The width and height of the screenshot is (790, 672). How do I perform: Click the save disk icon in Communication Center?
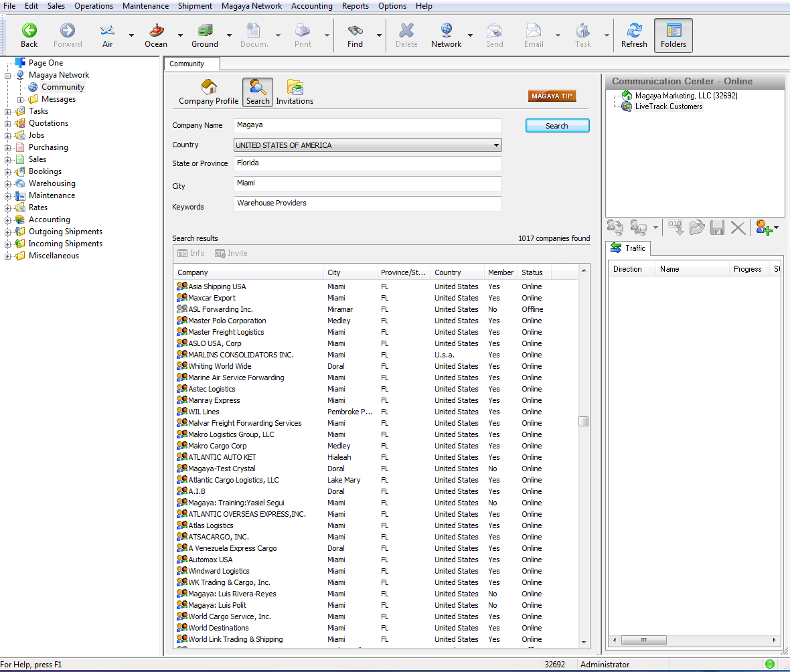717,228
